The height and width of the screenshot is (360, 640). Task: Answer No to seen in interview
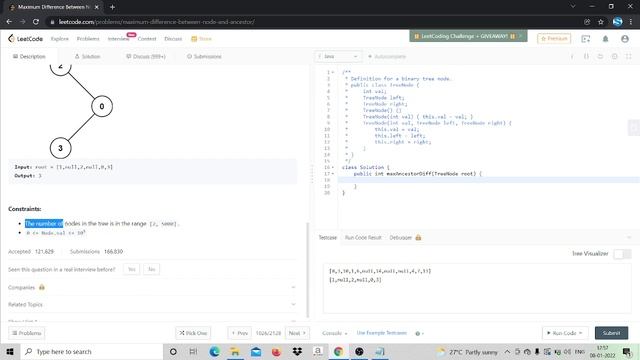151,269
